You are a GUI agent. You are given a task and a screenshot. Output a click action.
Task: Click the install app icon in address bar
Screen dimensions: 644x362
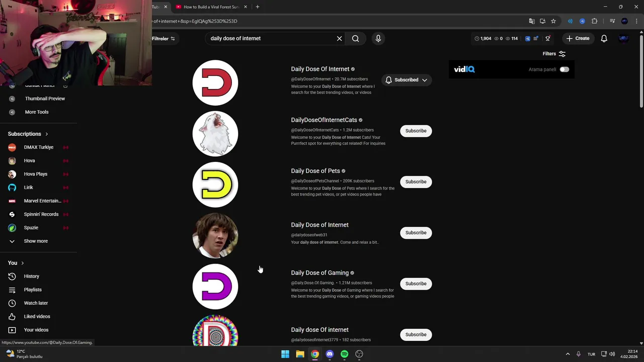coord(542,21)
